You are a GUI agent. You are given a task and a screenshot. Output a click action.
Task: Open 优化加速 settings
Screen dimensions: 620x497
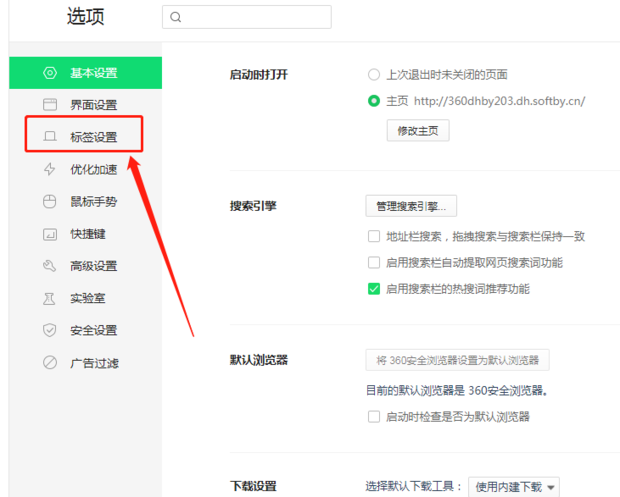pos(85,169)
